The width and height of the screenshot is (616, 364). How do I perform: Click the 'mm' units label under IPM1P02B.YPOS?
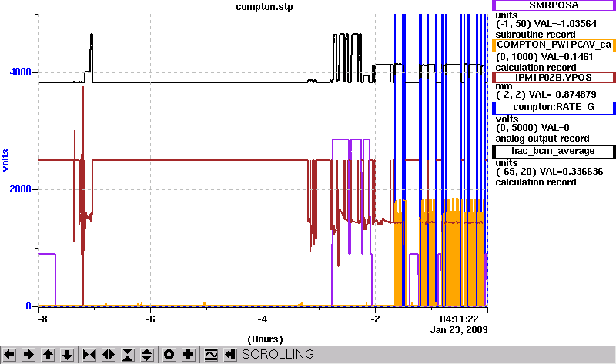pos(504,86)
